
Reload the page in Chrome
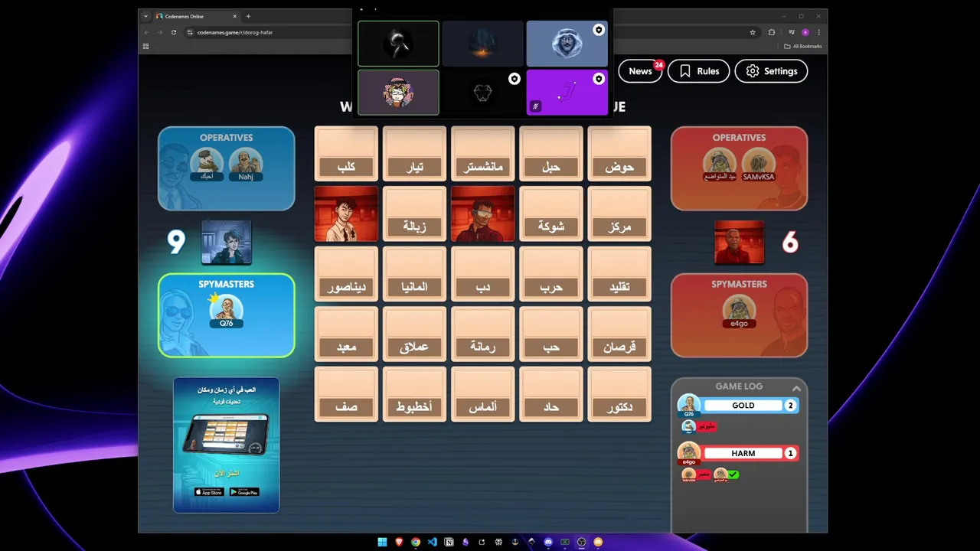(174, 32)
